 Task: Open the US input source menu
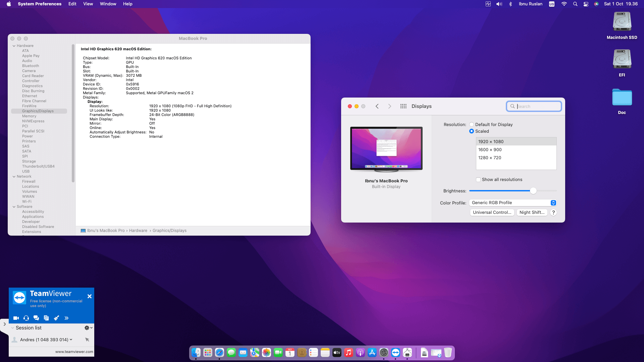[552, 4]
